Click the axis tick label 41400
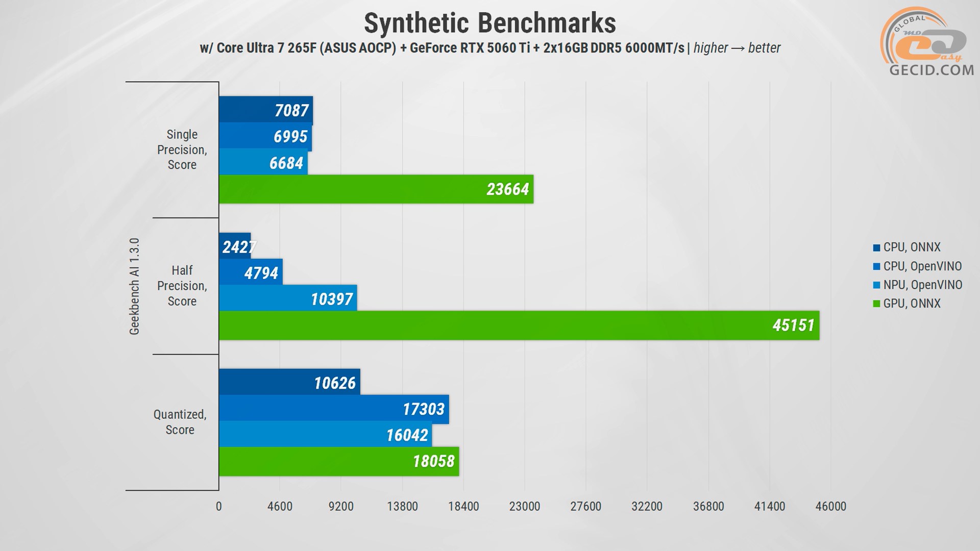The image size is (980, 551). 770,507
